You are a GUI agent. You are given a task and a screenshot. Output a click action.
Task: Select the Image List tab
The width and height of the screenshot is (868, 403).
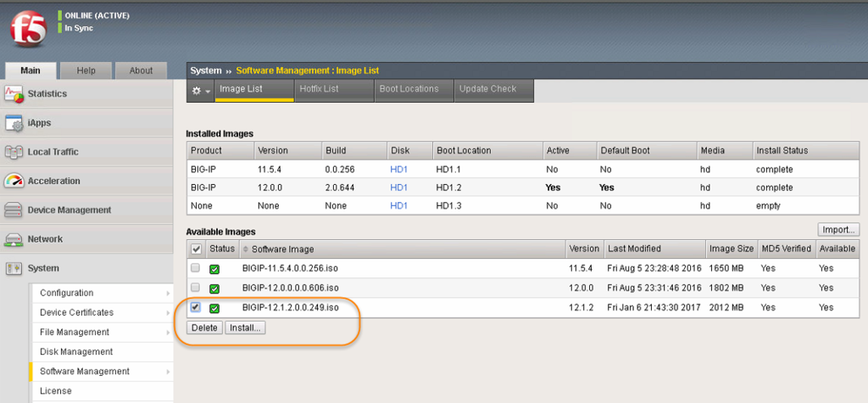[254, 90]
